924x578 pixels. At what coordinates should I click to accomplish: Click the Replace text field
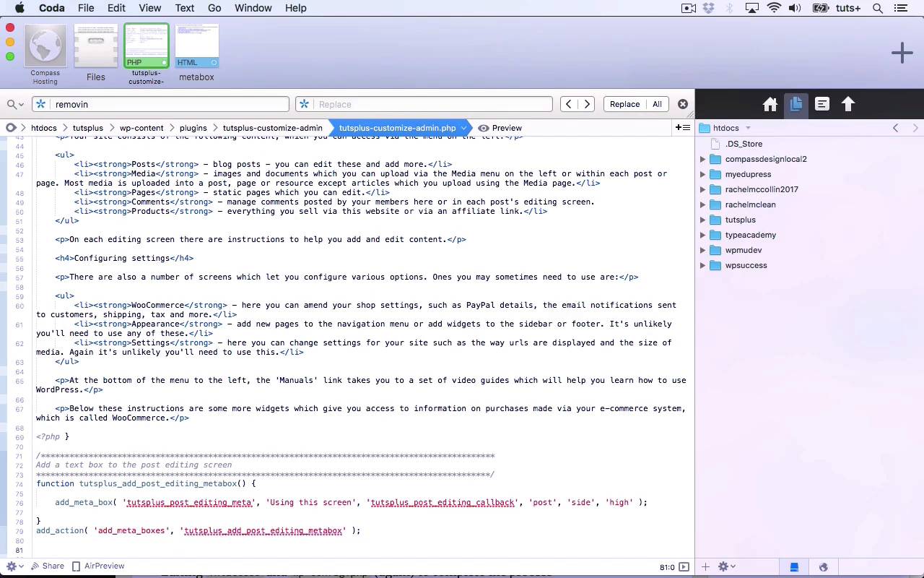(424, 104)
